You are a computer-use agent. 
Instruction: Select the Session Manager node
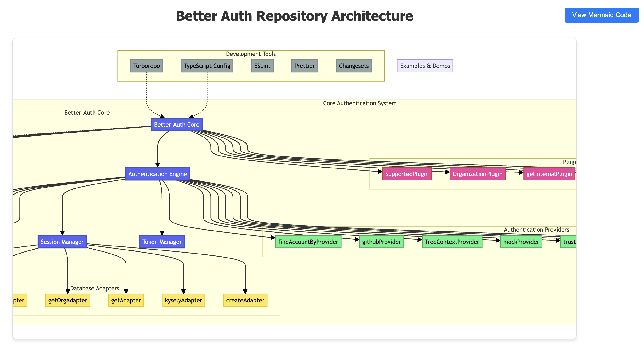coord(62,242)
